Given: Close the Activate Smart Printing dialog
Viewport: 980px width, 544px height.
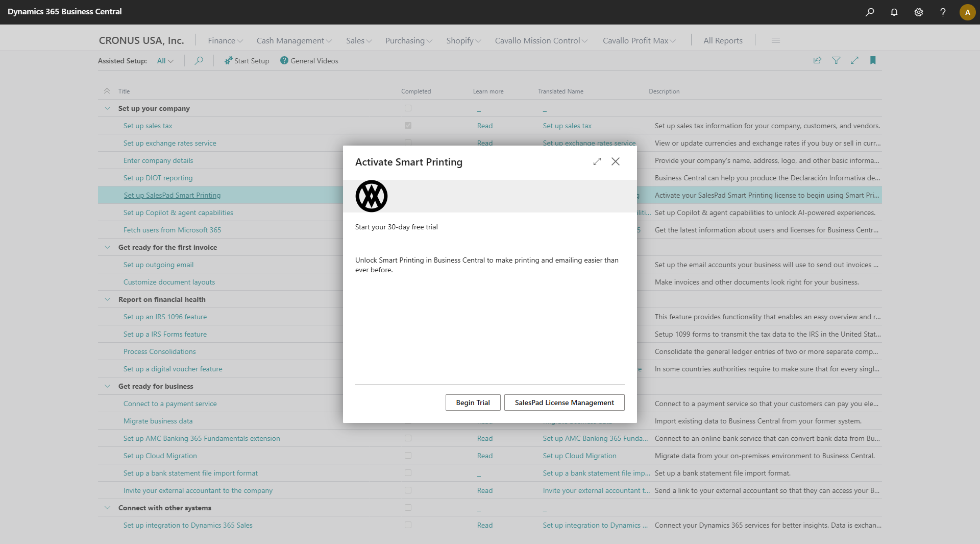Looking at the screenshot, I should coord(616,161).
